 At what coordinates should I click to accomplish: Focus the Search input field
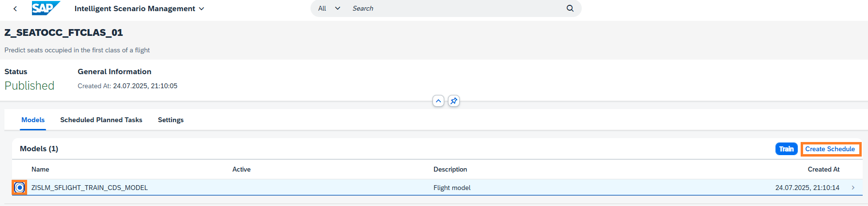point(455,8)
